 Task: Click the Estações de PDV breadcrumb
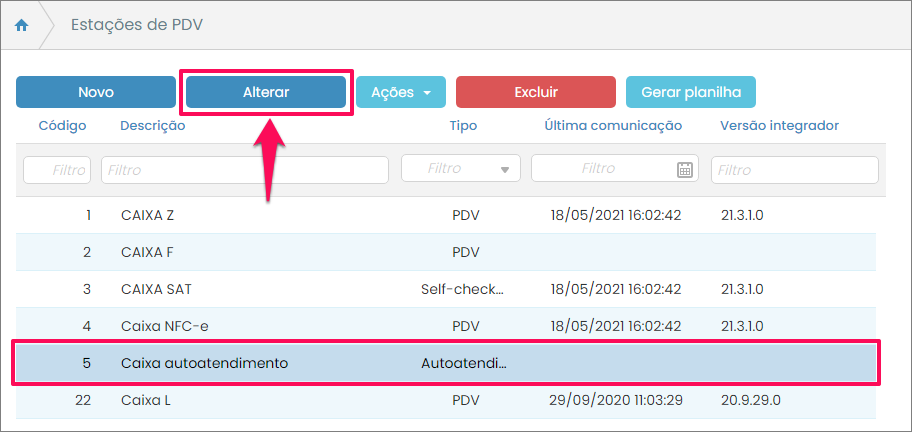click(x=137, y=26)
